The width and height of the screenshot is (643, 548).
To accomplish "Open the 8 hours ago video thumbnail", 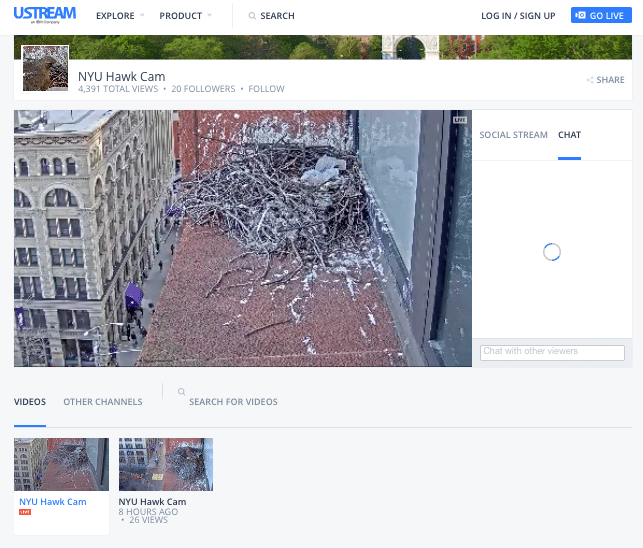I will (x=166, y=464).
